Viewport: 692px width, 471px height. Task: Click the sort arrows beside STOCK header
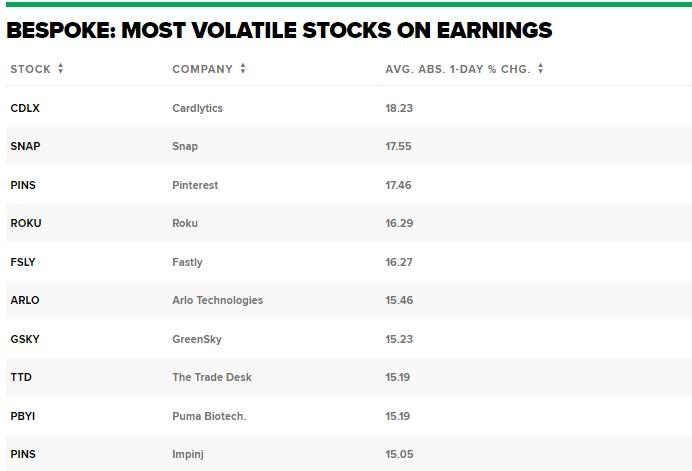[x=61, y=69]
